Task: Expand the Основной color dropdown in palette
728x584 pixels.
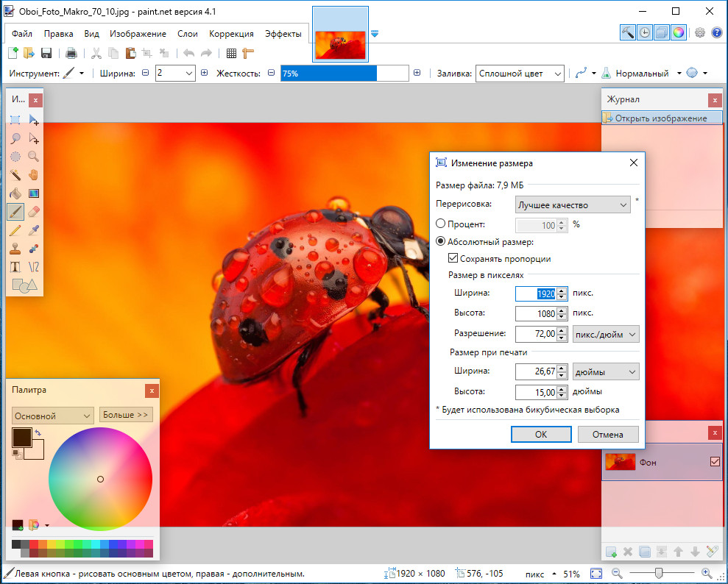Action: [x=52, y=416]
